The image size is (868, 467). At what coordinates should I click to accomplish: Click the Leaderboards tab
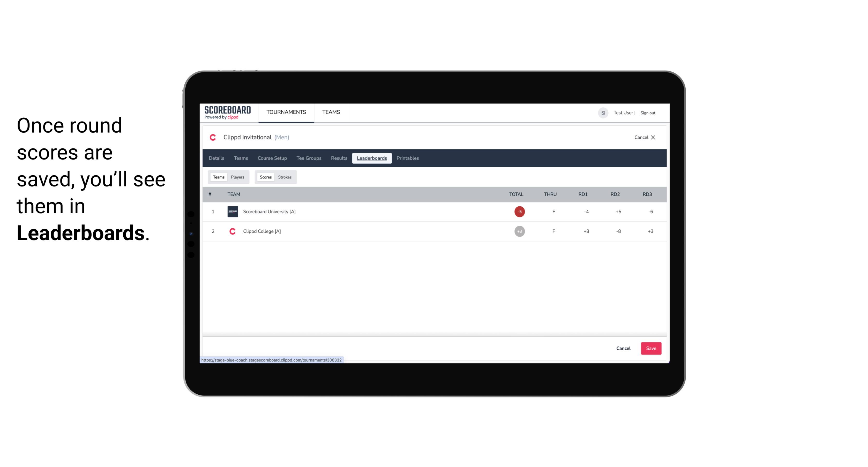[x=372, y=158]
